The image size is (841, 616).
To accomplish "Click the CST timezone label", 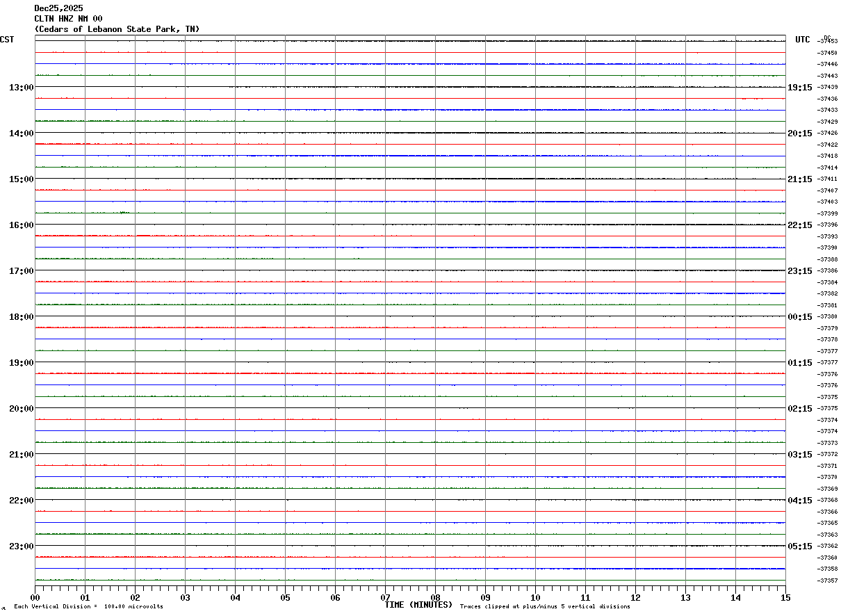I will (7, 40).
